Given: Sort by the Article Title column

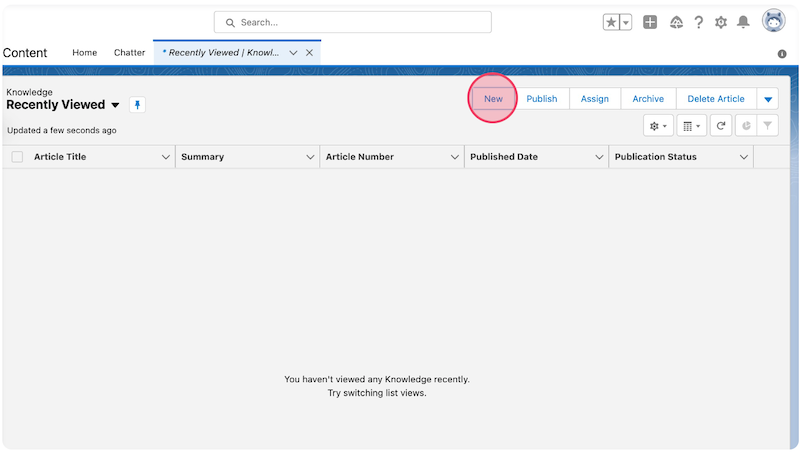Looking at the screenshot, I should (x=60, y=157).
